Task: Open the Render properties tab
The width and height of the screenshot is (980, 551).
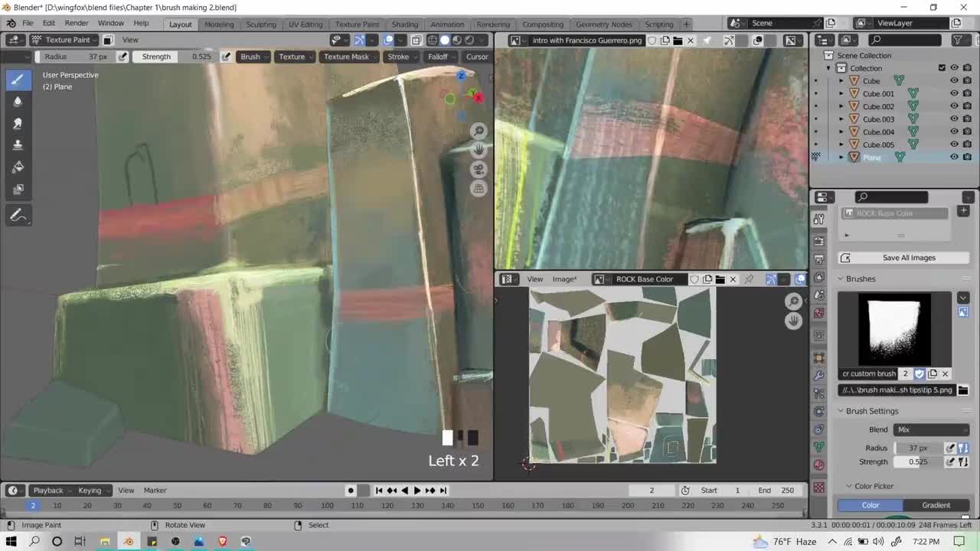Action: coord(819,242)
